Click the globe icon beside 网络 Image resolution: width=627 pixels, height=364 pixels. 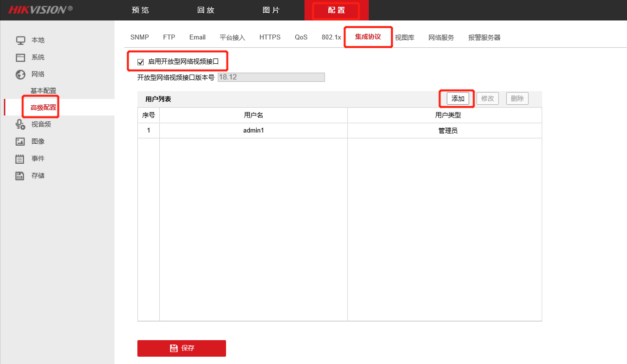tap(20, 75)
